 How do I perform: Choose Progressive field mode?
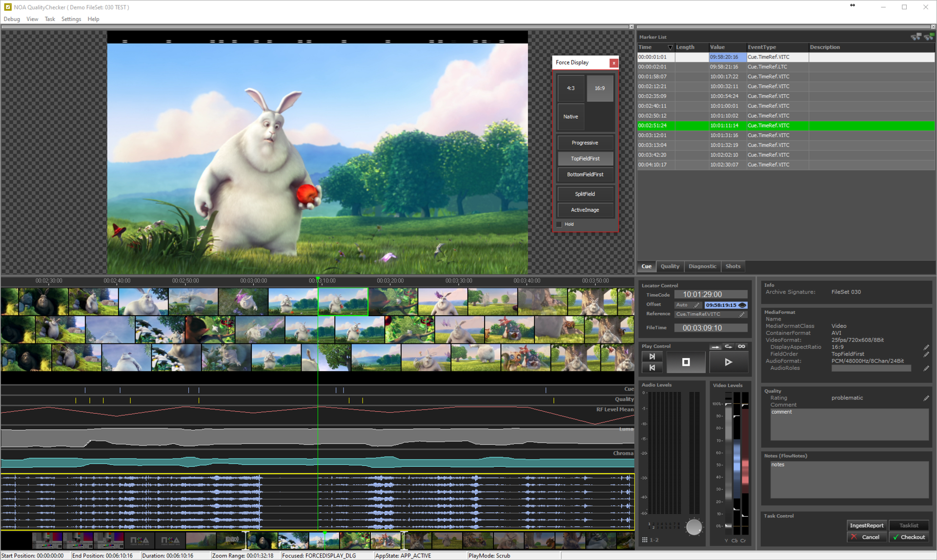point(585,143)
